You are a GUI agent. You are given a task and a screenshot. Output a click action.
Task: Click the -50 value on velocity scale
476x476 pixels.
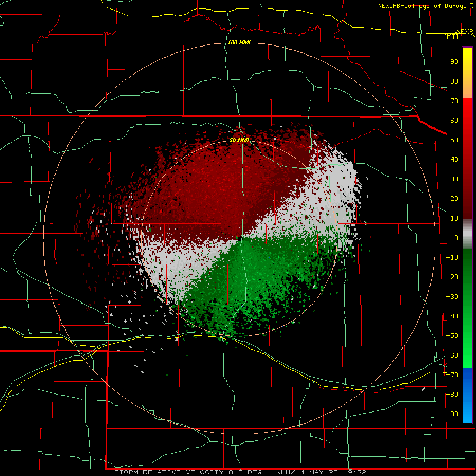(452, 335)
